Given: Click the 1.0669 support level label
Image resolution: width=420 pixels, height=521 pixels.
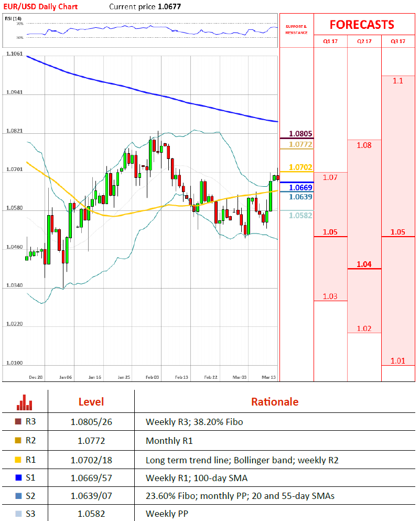Looking at the screenshot, I should point(300,187).
